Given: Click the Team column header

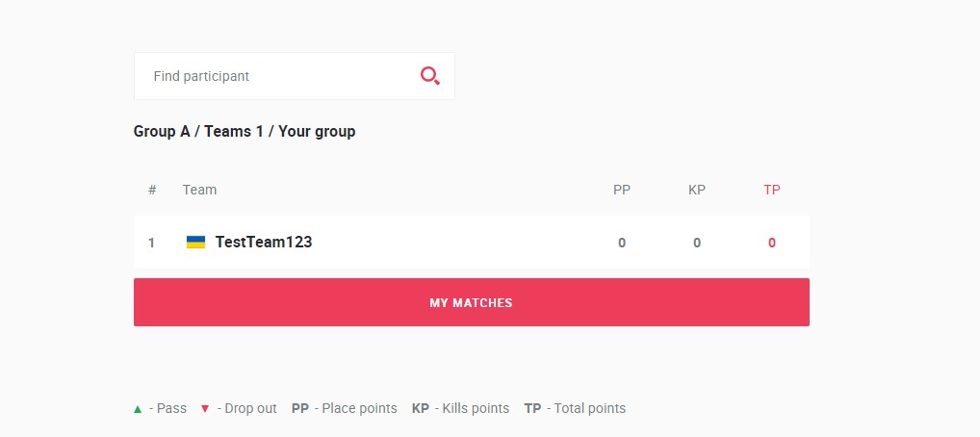Looking at the screenshot, I should tap(199, 190).
